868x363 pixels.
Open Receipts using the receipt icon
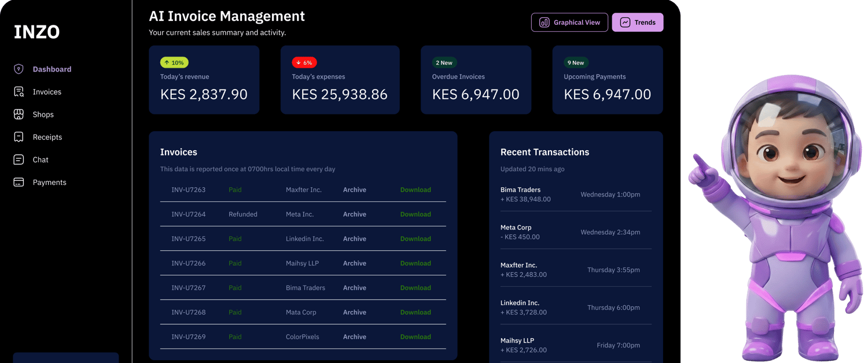pyautogui.click(x=19, y=136)
